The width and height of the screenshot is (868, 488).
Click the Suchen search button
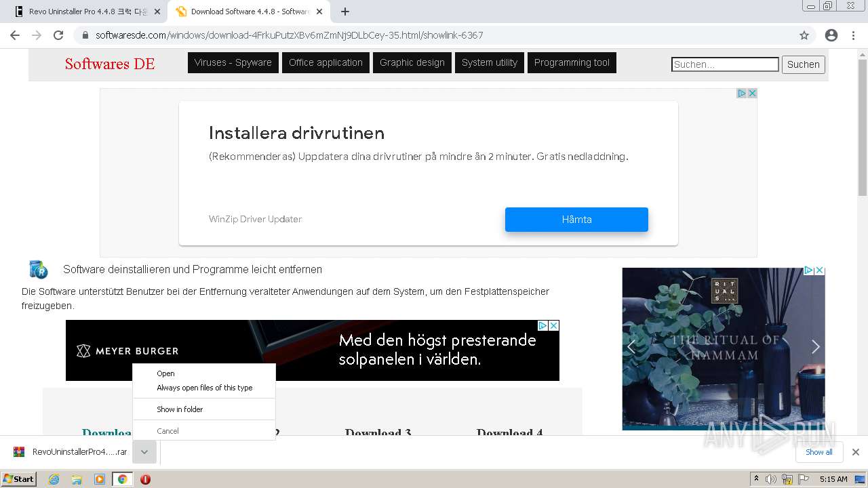tap(804, 64)
